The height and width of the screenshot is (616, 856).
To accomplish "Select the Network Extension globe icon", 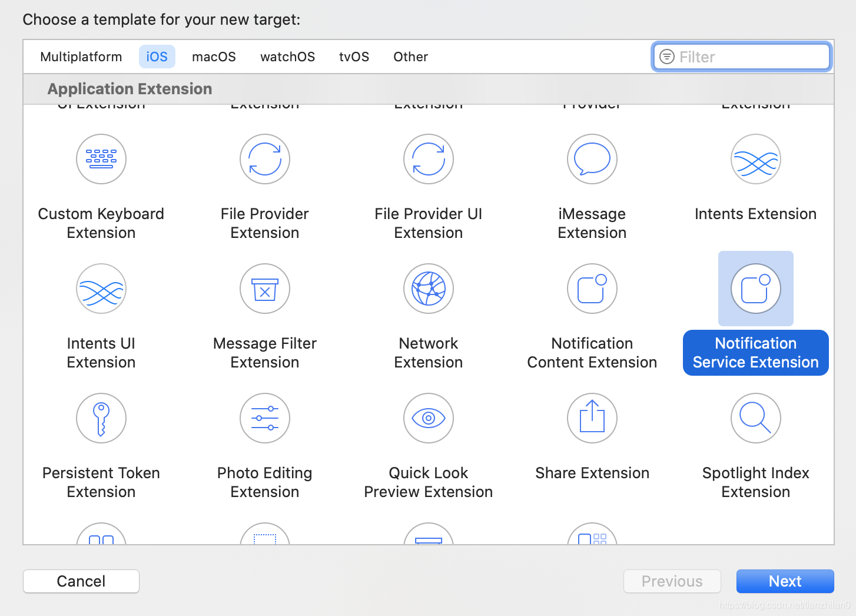I will 429,289.
